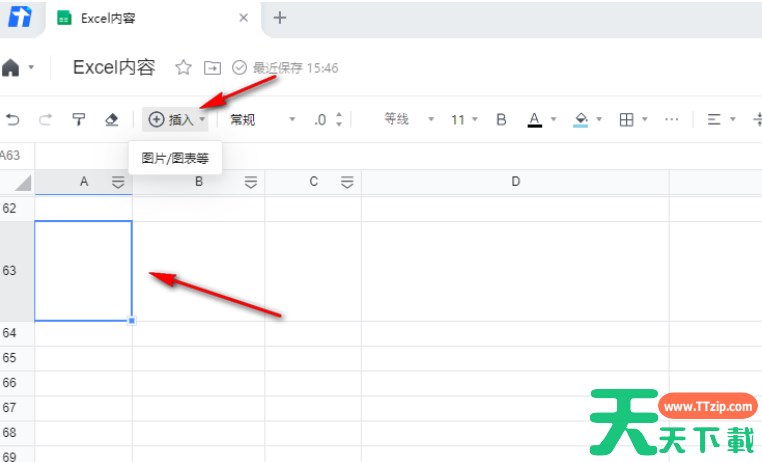Expand the dropdown beside home icon

(x=31, y=67)
